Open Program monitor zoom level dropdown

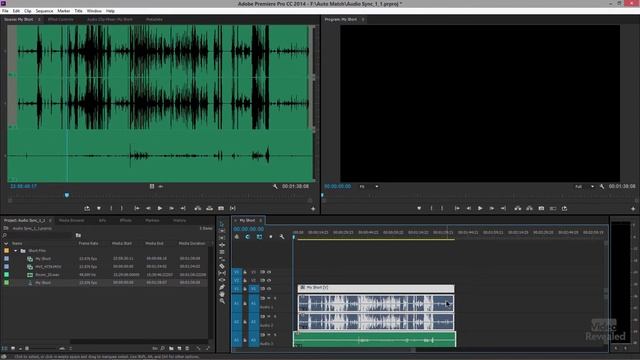369,187
